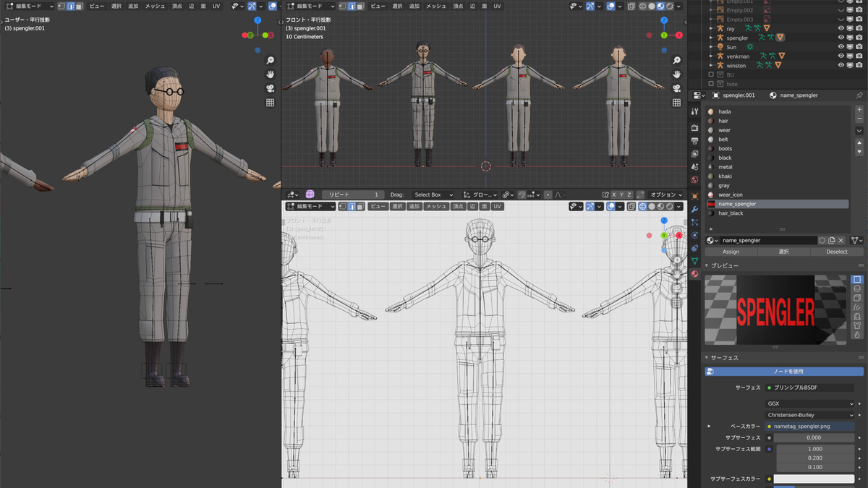This screenshot has height=488, width=868.
Task: Toggle viewport visibility eye for venkman
Action: coord(841,56)
